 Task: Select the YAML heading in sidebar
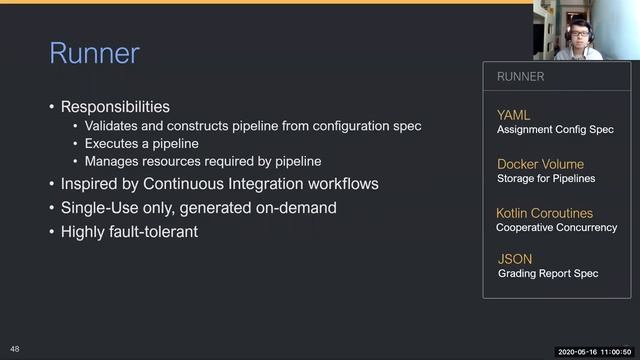[x=513, y=116]
